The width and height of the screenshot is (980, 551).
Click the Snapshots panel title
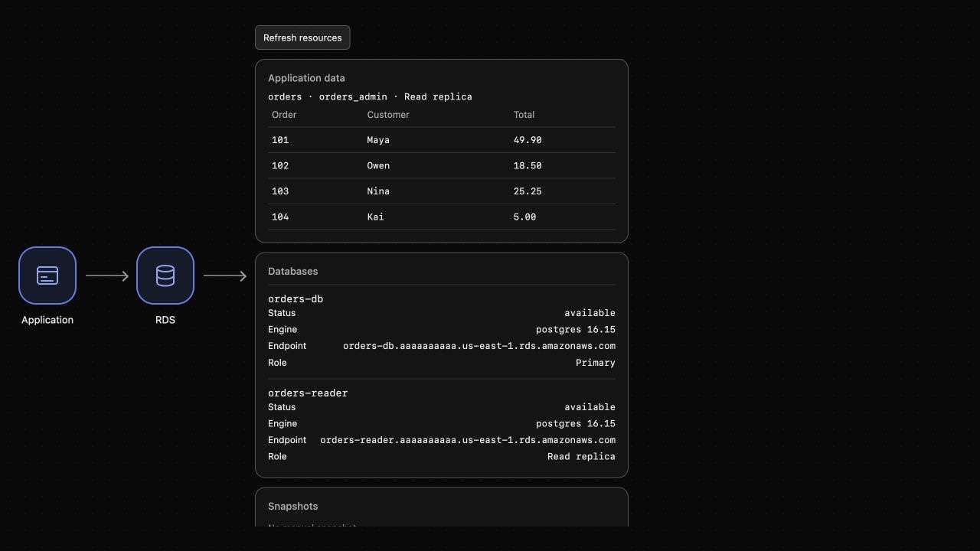(x=292, y=507)
